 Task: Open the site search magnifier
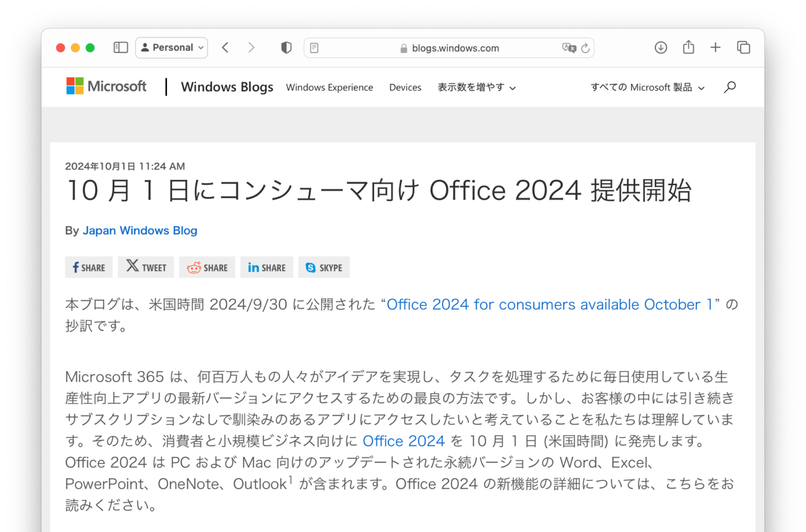[x=730, y=88]
